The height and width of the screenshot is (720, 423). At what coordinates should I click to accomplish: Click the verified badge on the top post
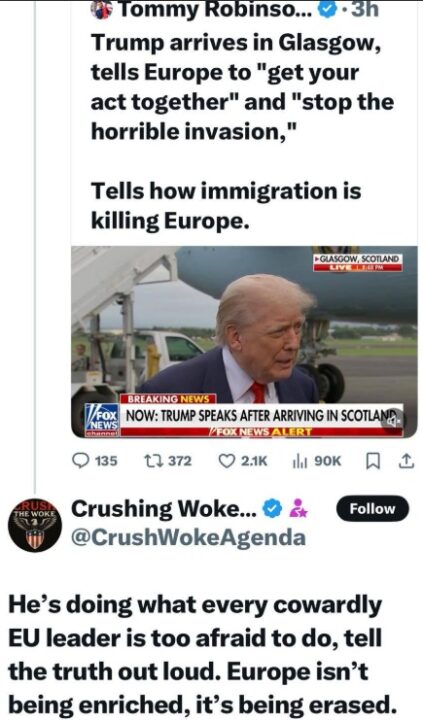click(x=327, y=11)
